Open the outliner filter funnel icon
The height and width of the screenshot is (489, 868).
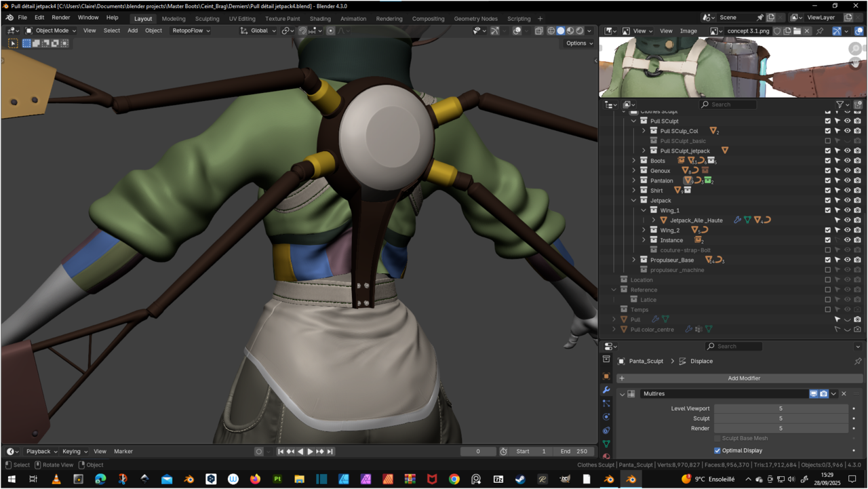[840, 104]
